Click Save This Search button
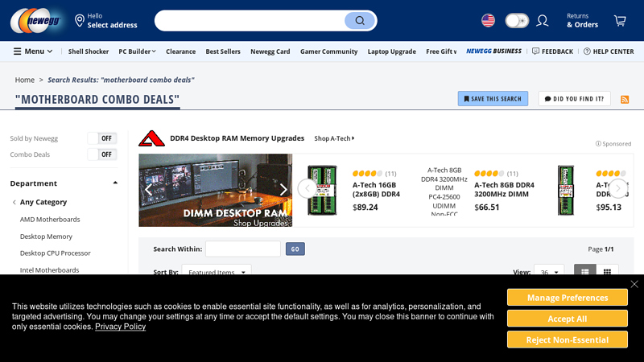The height and width of the screenshot is (362, 644). tap(493, 99)
